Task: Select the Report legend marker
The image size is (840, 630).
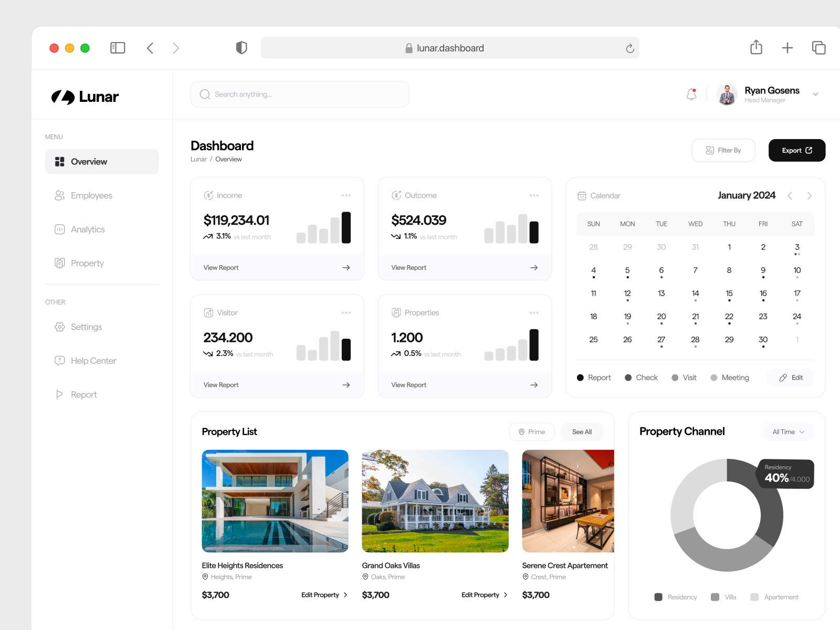Action: 581,377
